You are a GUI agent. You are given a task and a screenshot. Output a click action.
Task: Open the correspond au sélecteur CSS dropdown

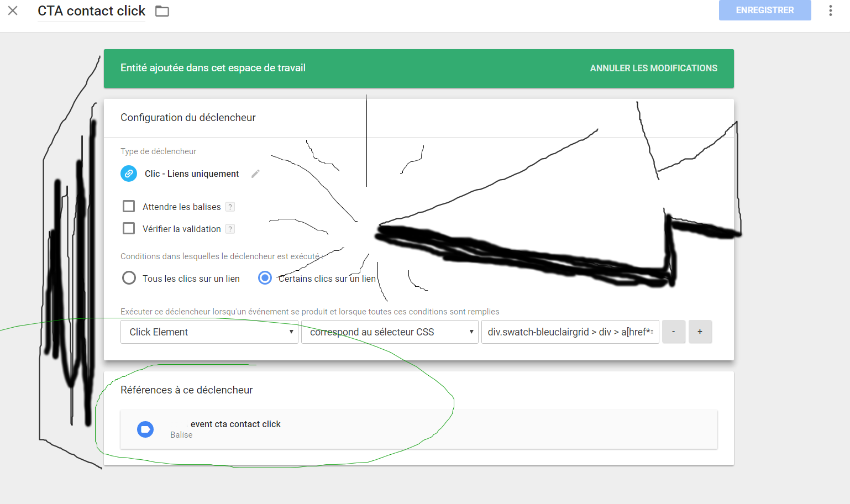click(390, 332)
